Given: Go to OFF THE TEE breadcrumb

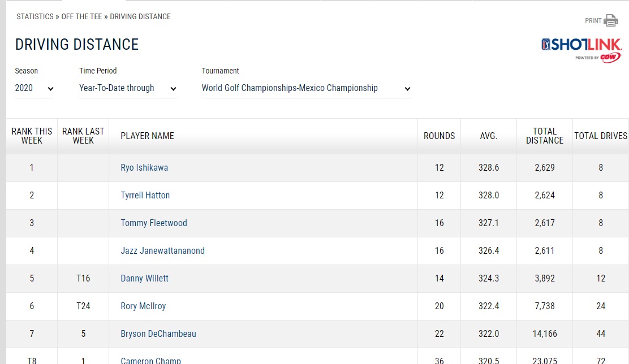Looking at the screenshot, I should 81,16.
